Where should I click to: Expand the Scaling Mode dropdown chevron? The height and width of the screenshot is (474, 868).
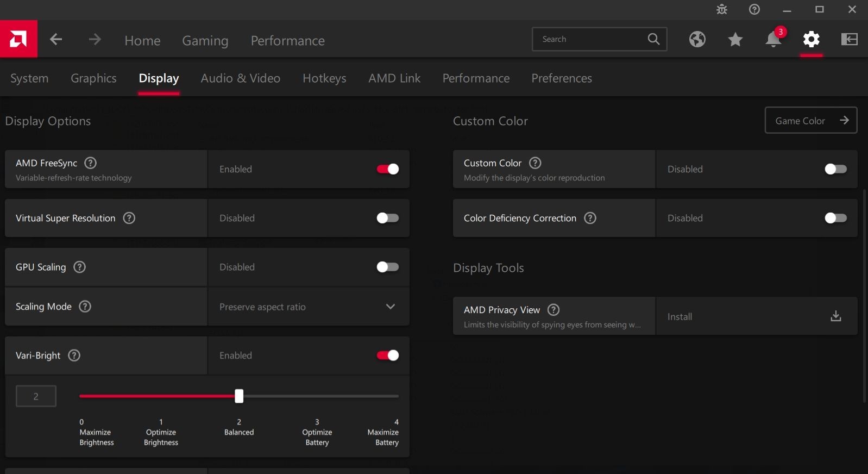click(390, 307)
